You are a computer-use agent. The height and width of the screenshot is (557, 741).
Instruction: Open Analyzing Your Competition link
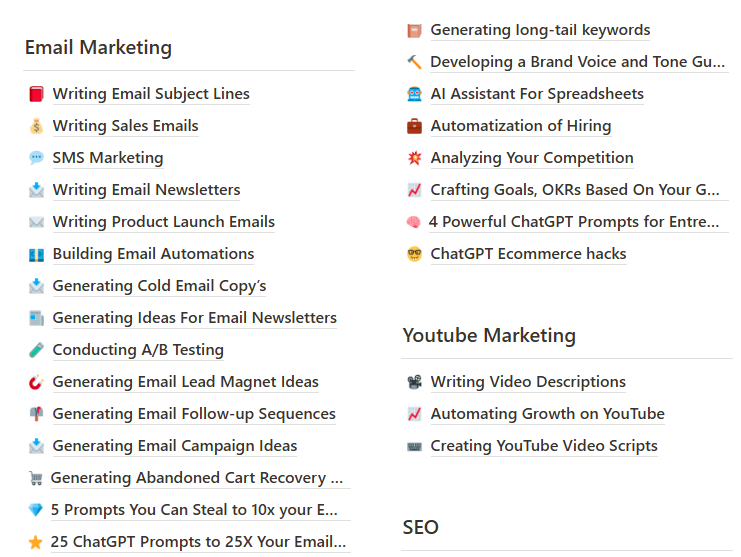(532, 158)
